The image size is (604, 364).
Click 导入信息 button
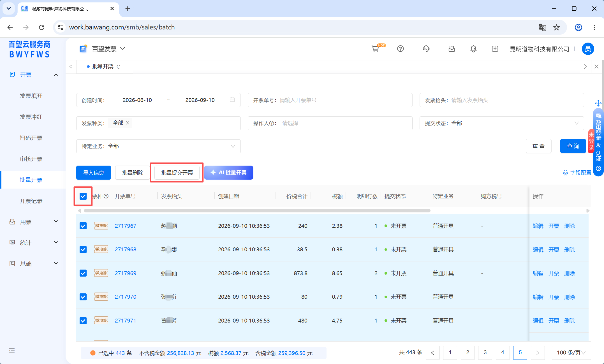click(94, 173)
